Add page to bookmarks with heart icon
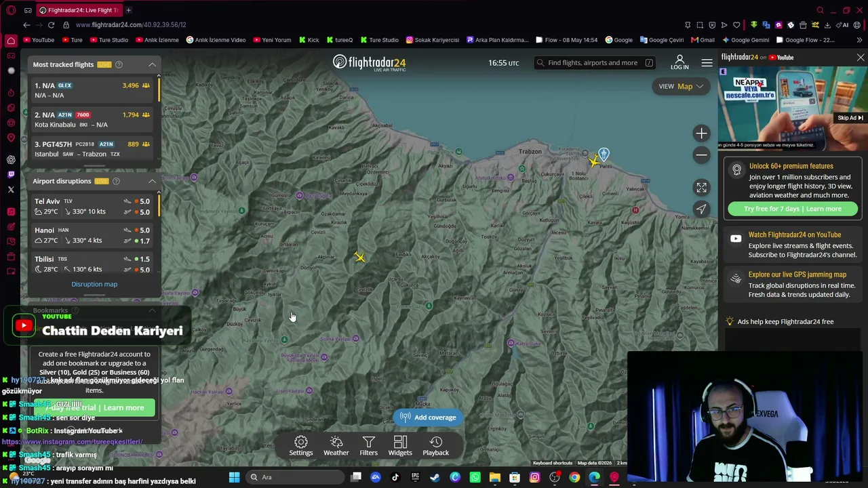Image resolution: width=868 pixels, height=488 pixels. (x=736, y=25)
